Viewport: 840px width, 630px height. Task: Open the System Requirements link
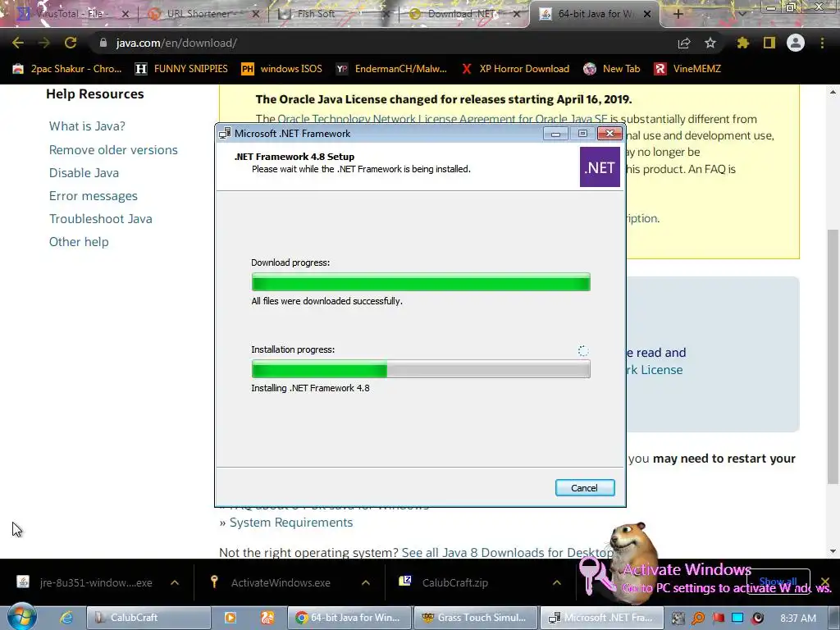(291, 523)
